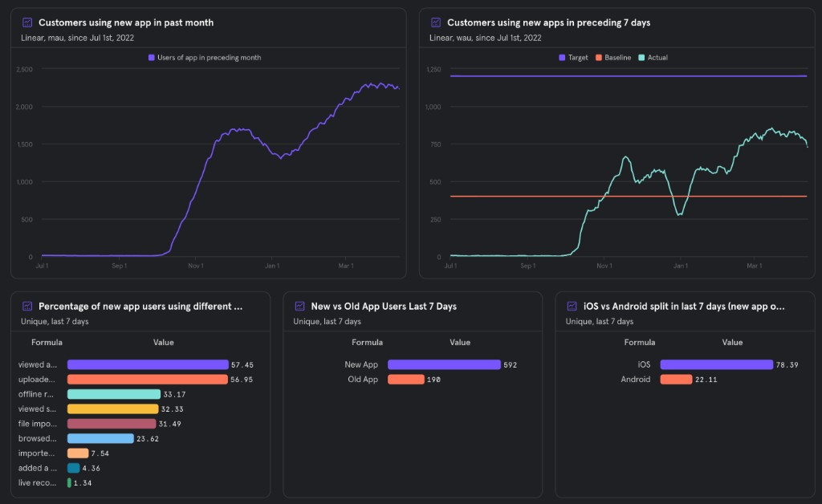Open 'Customers using new apps in preceding 7 days' title
822x504 pixels.
[x=548, y=22]
